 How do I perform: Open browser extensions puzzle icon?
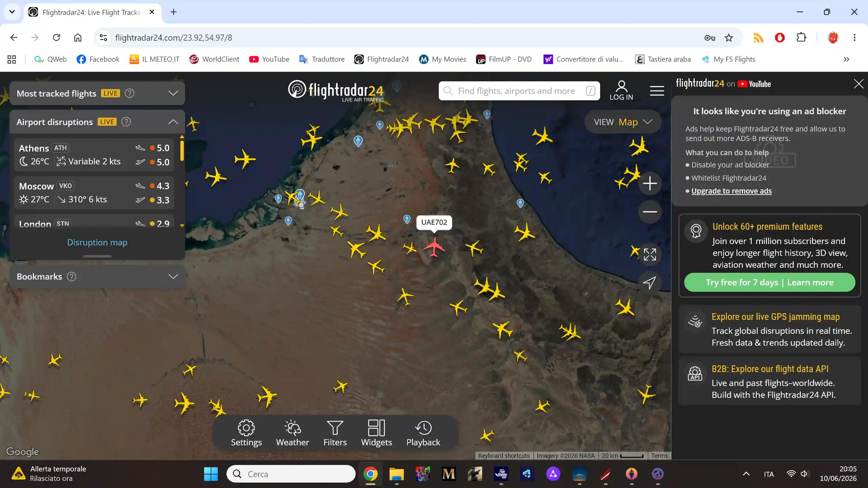point(801,38)
